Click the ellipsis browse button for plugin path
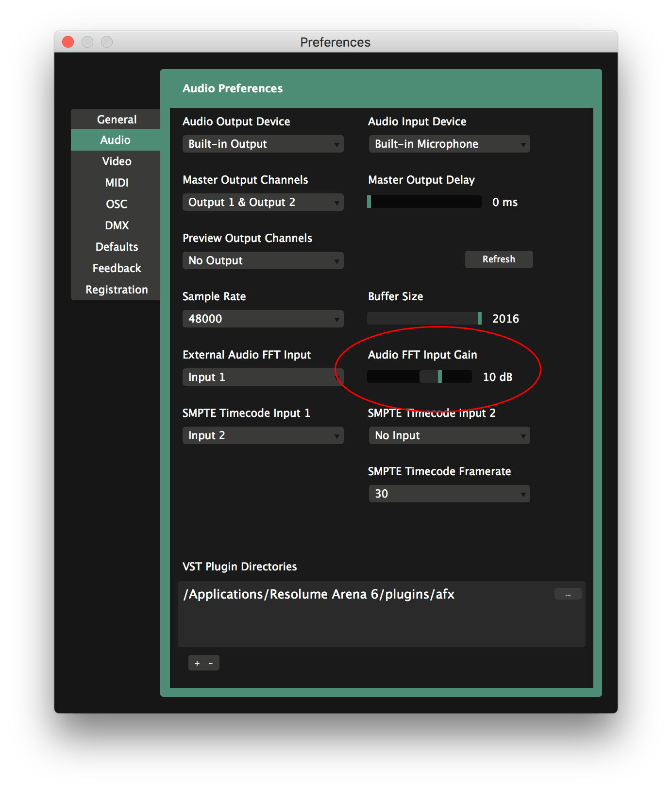This screenshot has width=672, height=791. 568,594
